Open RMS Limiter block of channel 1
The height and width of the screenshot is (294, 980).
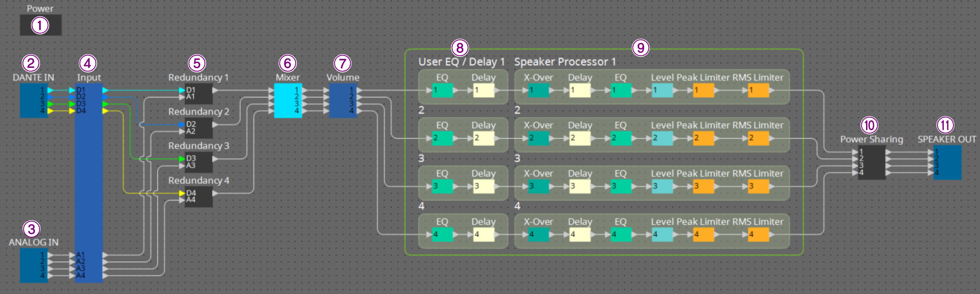758,90
